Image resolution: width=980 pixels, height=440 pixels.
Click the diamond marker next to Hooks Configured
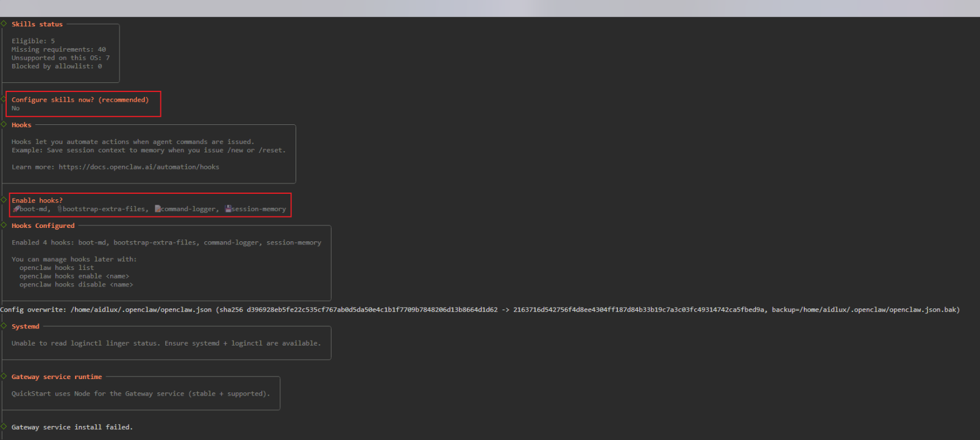(4, 225)
